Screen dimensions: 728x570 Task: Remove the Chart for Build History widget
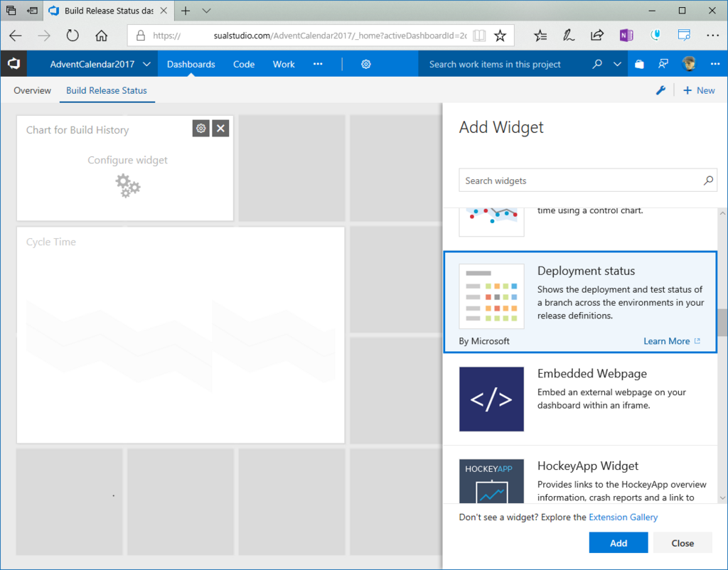220,128
